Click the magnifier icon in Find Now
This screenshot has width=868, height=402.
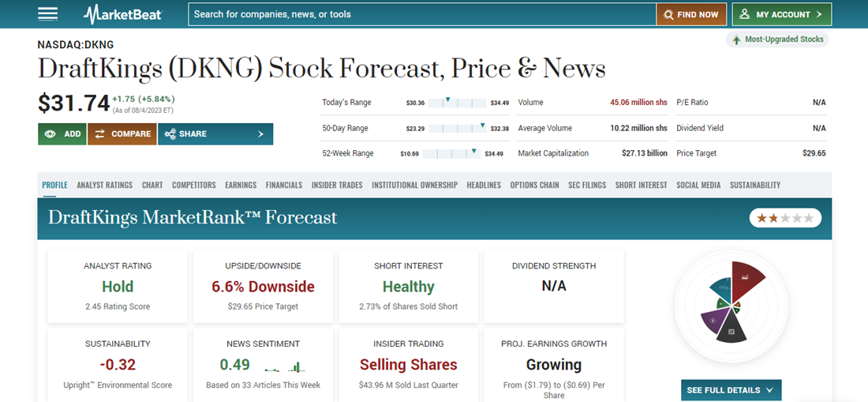click(668, 14)
